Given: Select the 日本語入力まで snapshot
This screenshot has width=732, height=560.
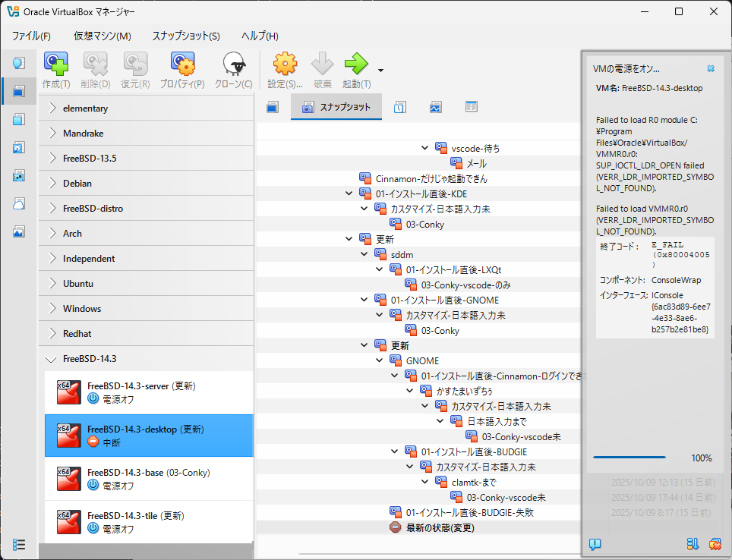Looking at the screenshot, I should coord(497,421).
